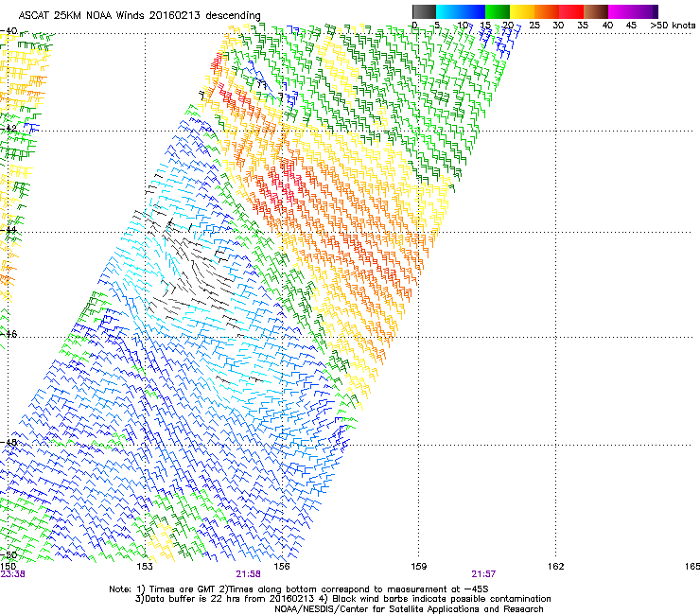Click the 'Data buffer is 22 hrs' note line

[x=342, y=599]
